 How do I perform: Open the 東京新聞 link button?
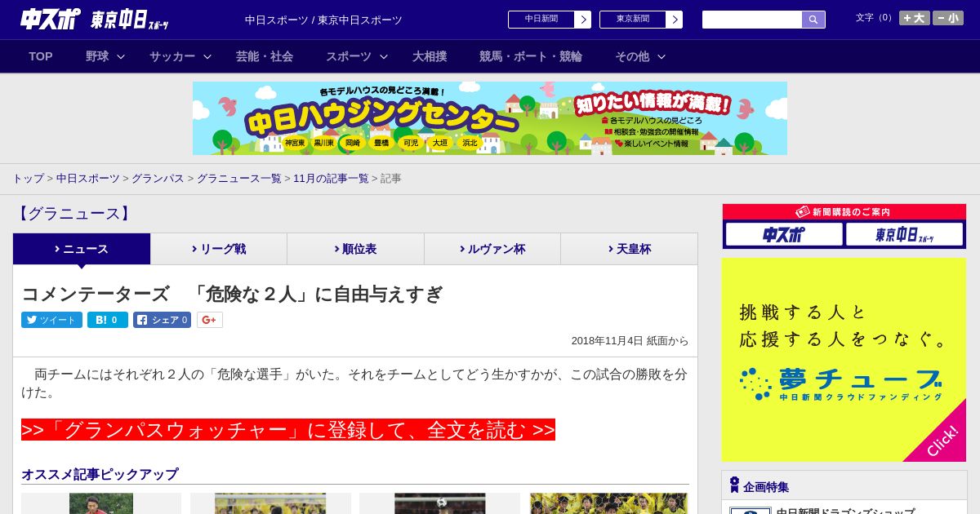pyautogui.click(x=633, y=20)
